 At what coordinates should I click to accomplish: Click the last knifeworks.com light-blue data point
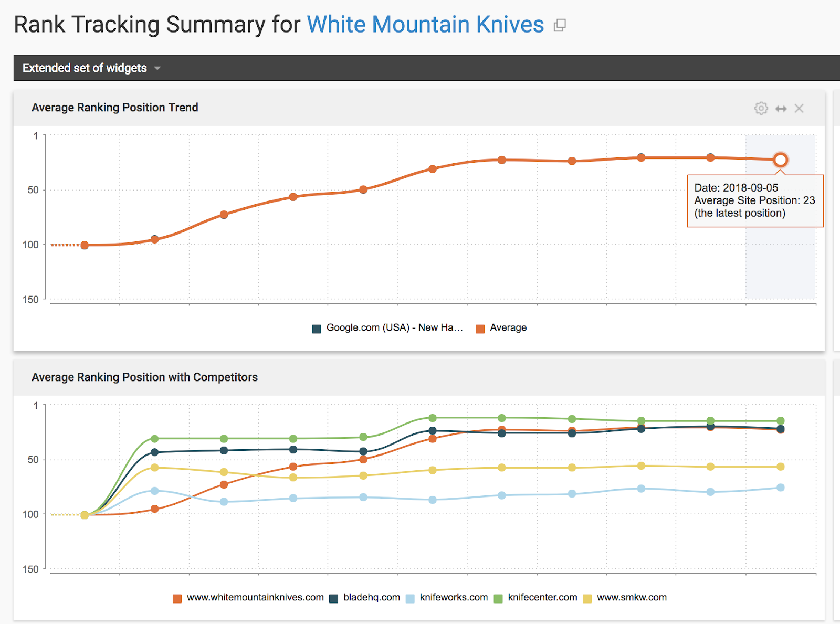coord(781,488)
